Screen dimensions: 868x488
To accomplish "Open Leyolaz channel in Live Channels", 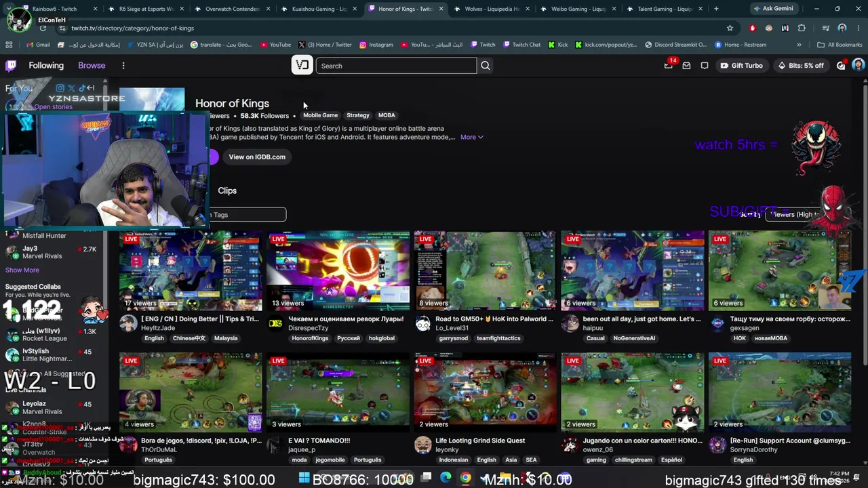I will [53, 407].
